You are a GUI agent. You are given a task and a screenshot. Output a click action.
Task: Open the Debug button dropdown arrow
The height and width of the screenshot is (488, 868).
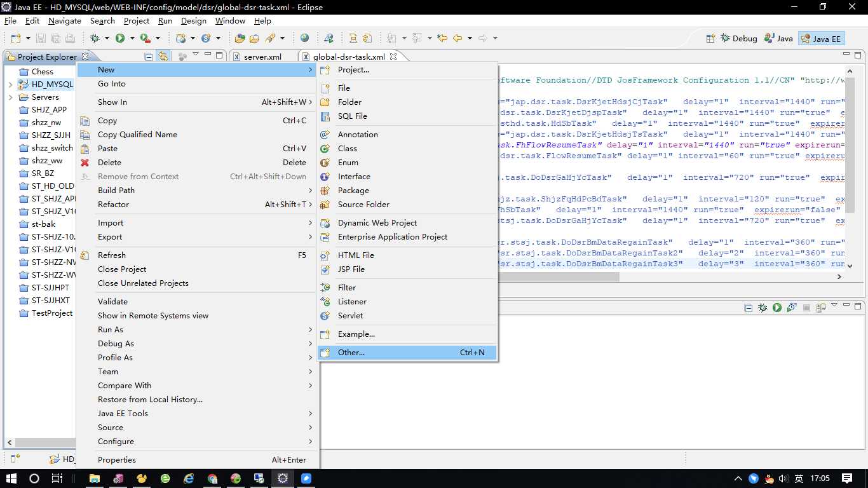(107, 38)
